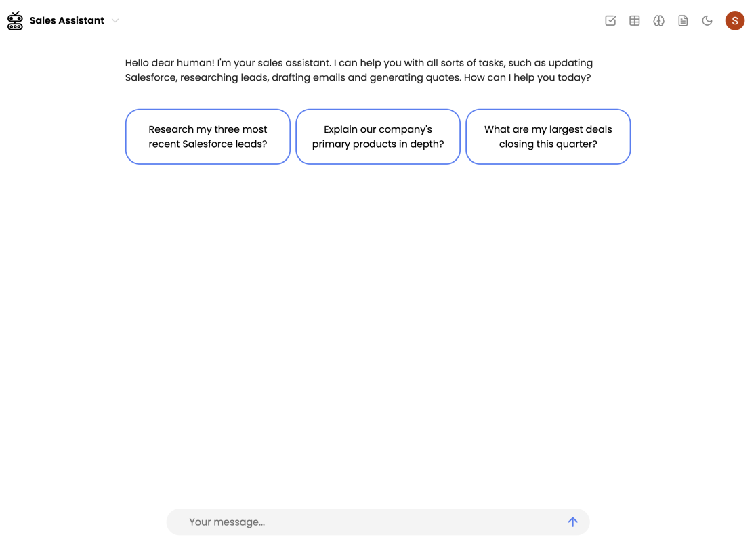Screen dimensions: 756x552
Task: Select "Research my three most recent Salesforce leads?"
Action: click(208, 136)
